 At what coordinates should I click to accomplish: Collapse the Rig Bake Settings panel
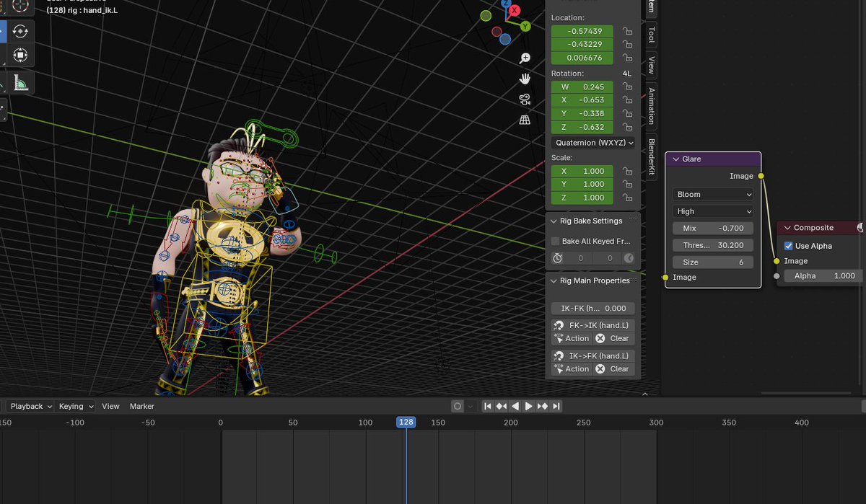tap(554, 221)
